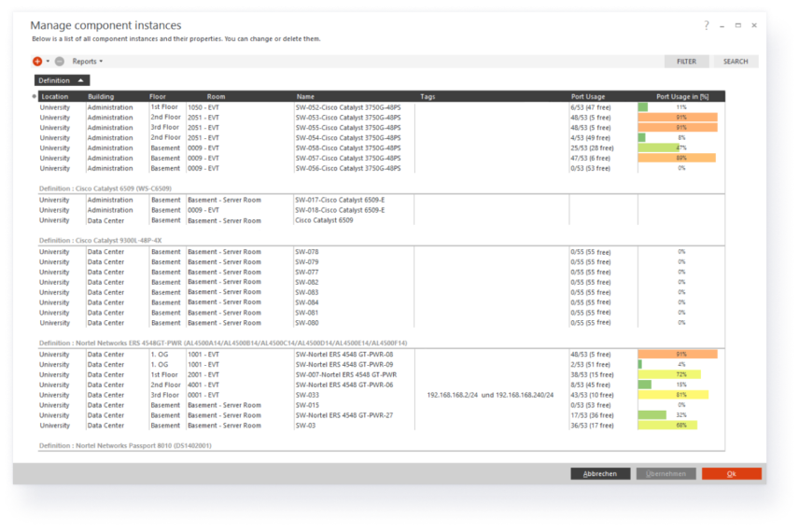Image resolution: width=799 pixels, height=532 pixels.
Task: Select row SW-018-Cisco Catalyst 6509-E
Action: (381, 210)
